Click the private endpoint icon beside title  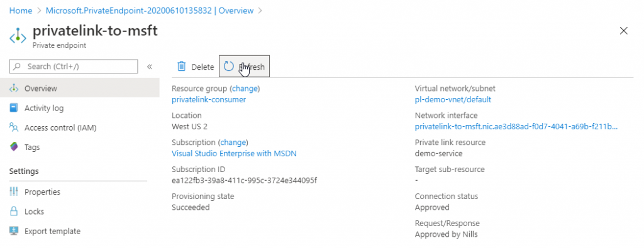pyautogui.click(x=18, y=36)
